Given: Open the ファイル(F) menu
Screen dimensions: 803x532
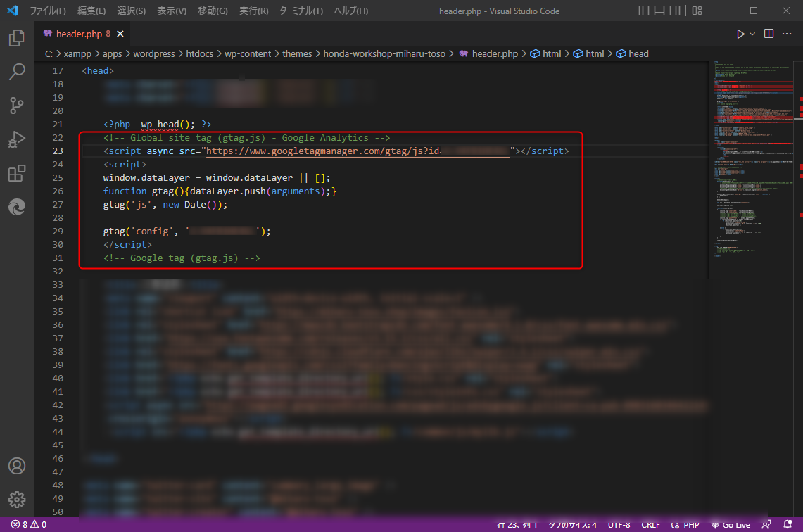Looking at the screenshot, I should tap(48, 11).
